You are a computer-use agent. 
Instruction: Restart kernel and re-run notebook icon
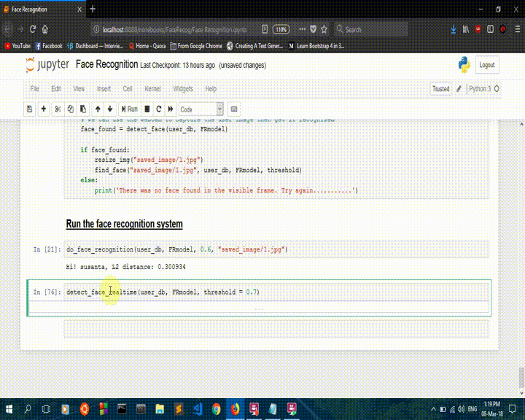coord(171,109)
